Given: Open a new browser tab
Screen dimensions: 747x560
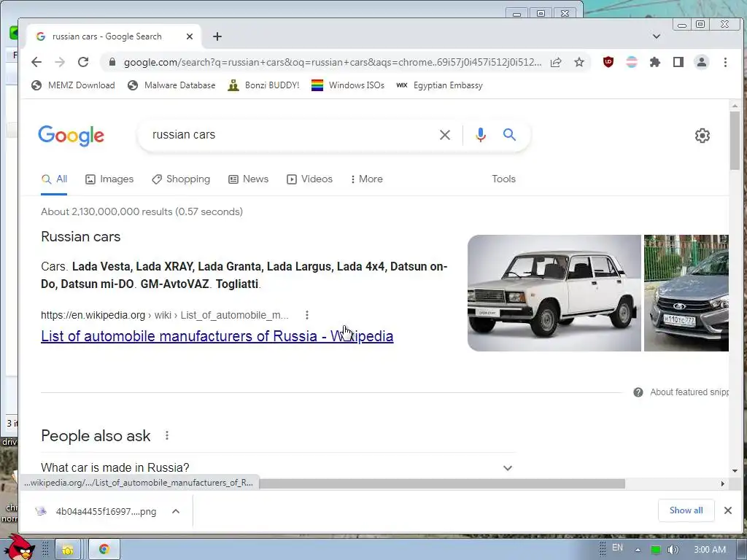Looking at the screenshot, I should point(217,36).
